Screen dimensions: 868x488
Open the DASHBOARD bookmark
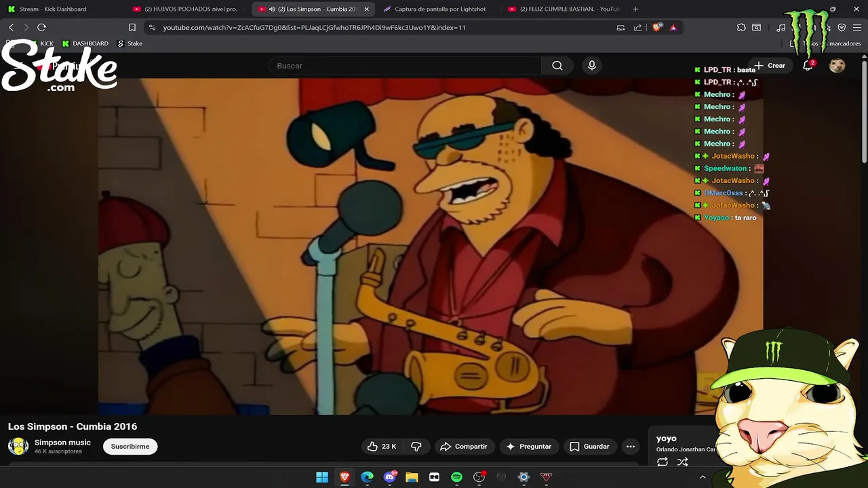[x=85, y=43]
